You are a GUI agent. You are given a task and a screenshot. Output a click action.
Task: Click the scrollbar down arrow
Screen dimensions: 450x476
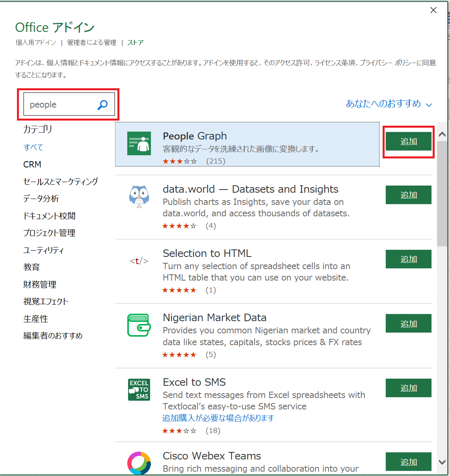tap(442, 462)
